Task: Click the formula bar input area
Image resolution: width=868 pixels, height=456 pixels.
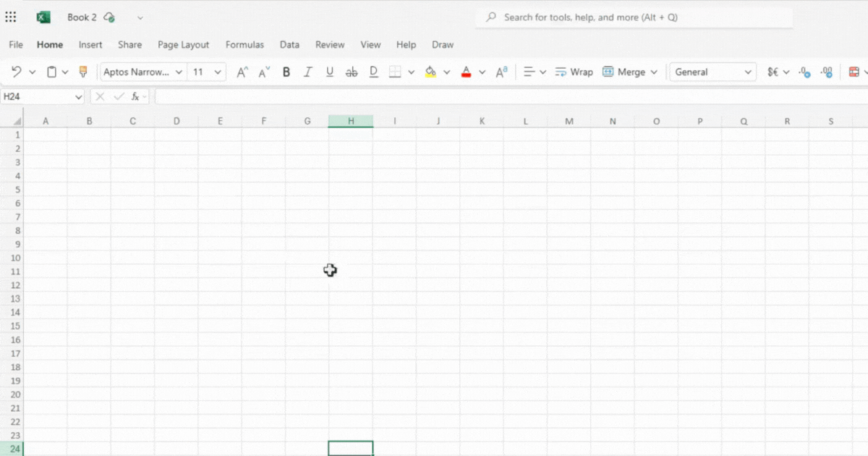Action: (511, 96)
